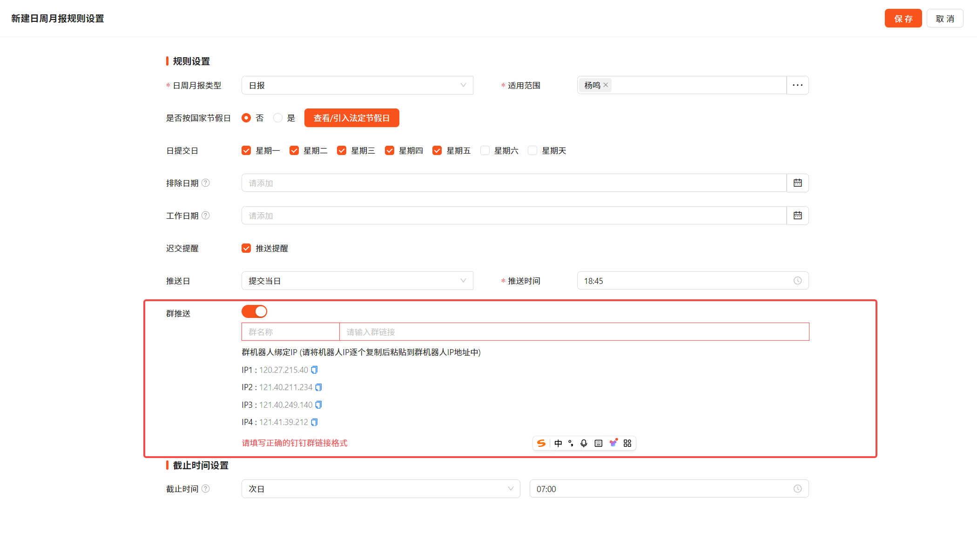Click clock icon in 推送时间 field

[797, 281]
